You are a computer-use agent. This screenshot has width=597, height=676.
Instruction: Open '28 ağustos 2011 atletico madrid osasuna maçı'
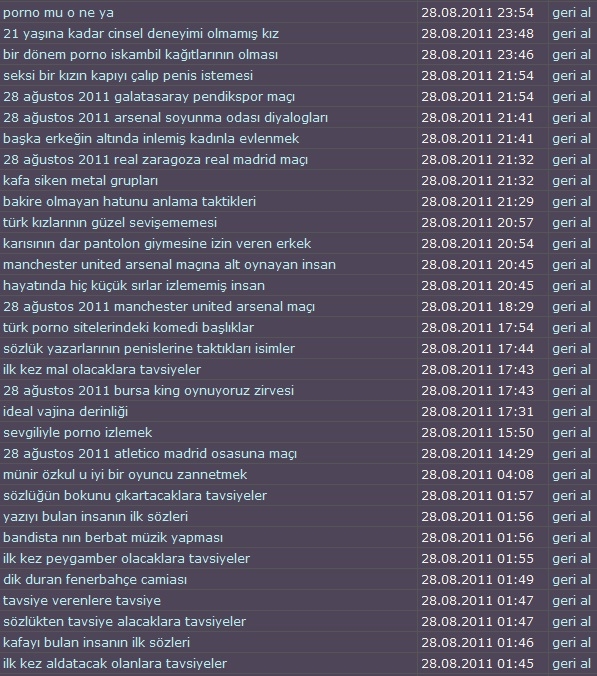(150, 454)
